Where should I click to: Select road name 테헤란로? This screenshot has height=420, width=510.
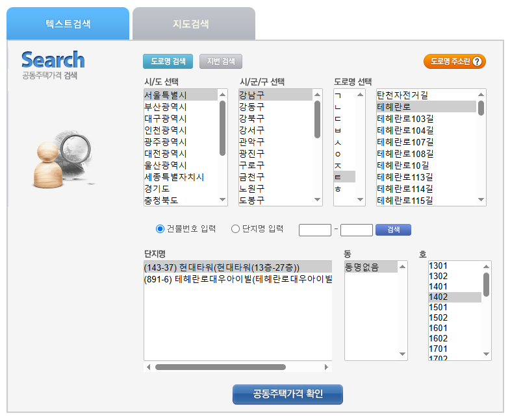click(426, 106)
